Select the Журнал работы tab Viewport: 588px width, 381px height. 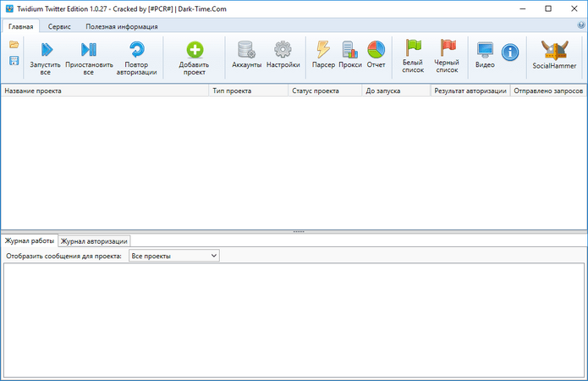(x=30, y=241)
